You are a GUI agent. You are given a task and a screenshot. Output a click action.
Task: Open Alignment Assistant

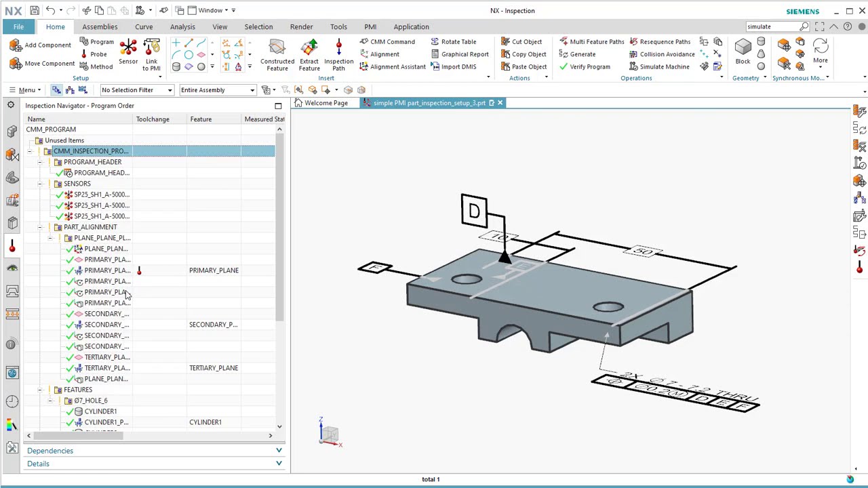click(392, 66)
